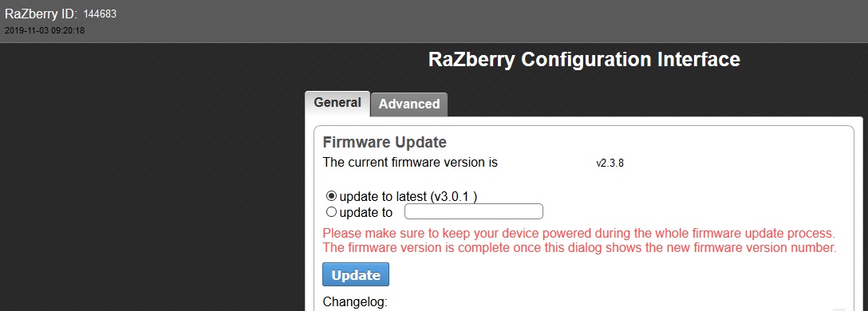This screenshot has width=868, height=311.
Task: Click the 2019-11-03 timestamp in the header
Action: (x=45, y=31)
